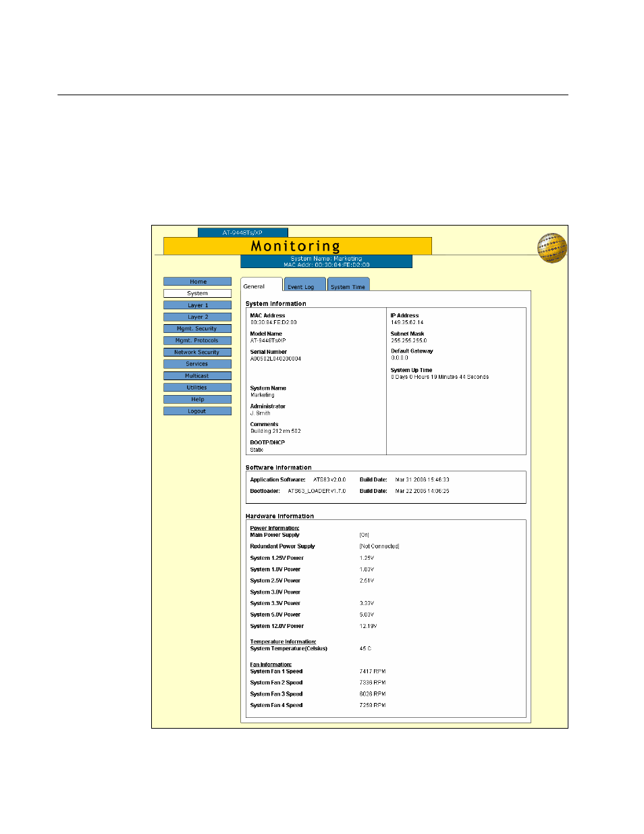This screenshot has height=834, width=644.
Task: Open Network Security section
Action: (x=197, y=353)
